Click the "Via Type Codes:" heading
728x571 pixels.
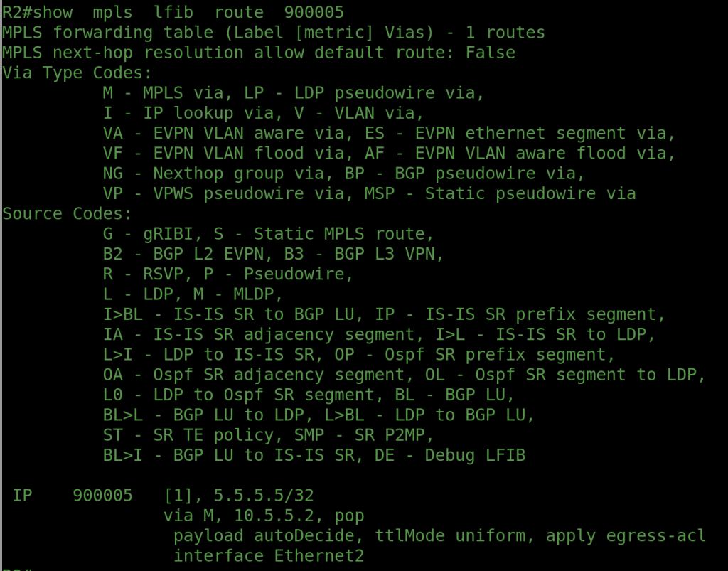point(77,73)
